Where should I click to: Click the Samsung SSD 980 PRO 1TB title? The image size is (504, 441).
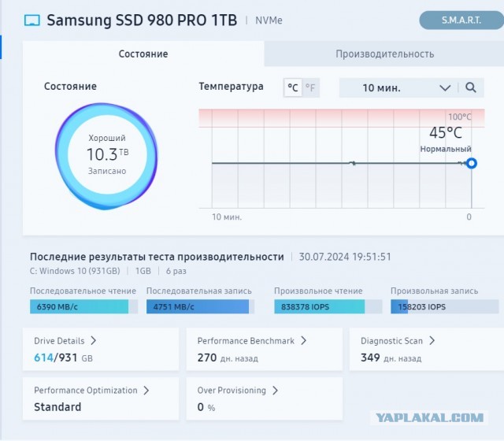pos(142,20)
